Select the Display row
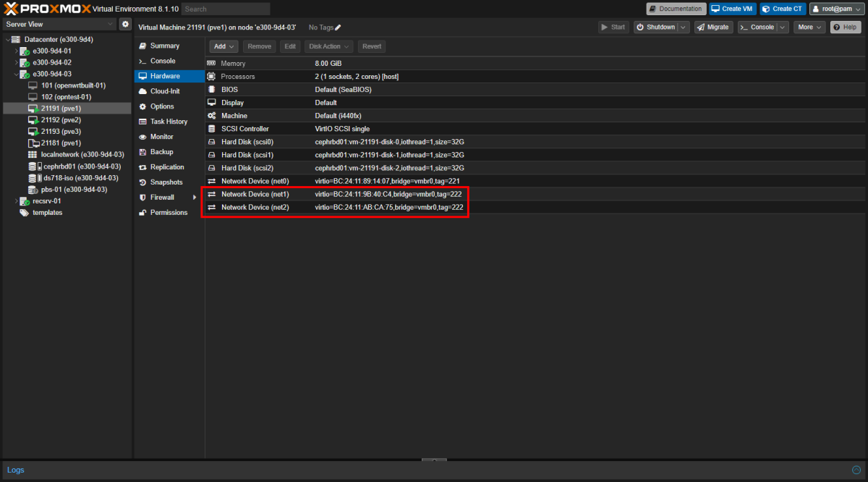 coord(535,103)
